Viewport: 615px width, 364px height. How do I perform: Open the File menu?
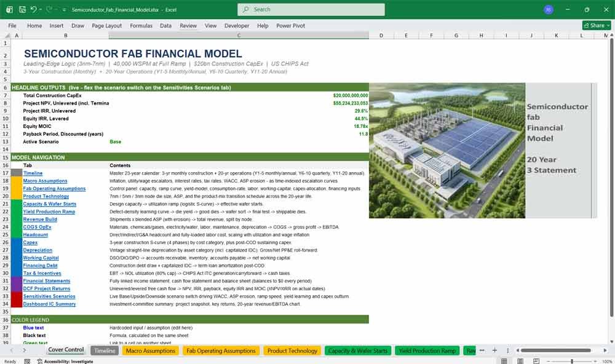pos(12,25)
